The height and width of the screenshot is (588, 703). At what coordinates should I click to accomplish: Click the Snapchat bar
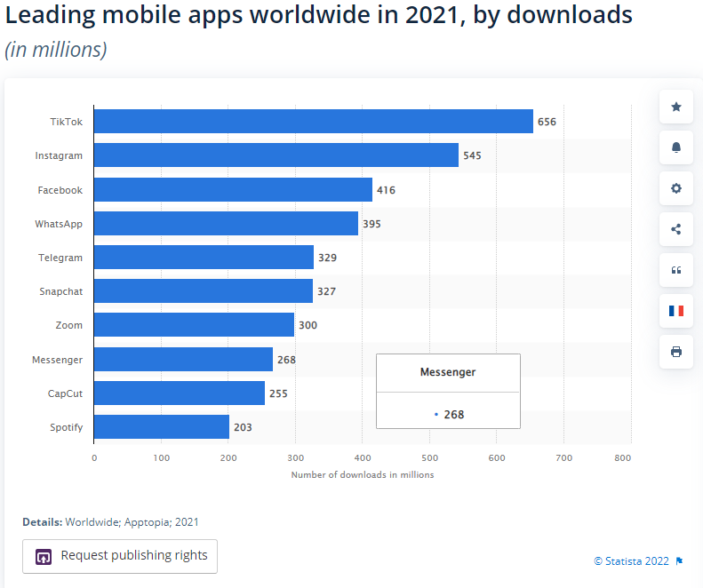(204, 290)
